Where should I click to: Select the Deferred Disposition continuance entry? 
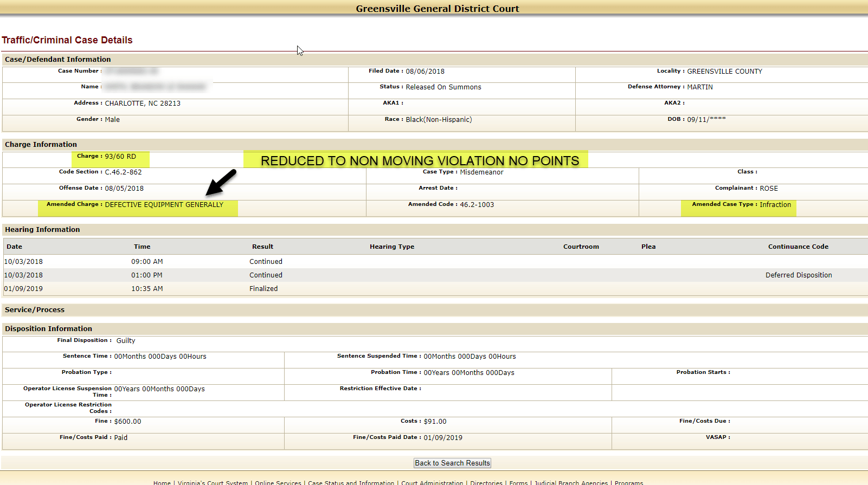pos(798,275)
